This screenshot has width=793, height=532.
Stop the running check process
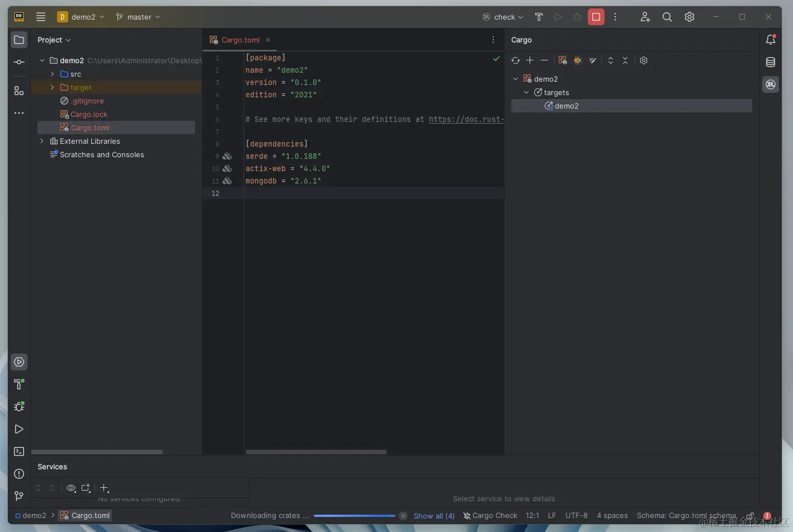pyautogui.click(x=596, y=17)
